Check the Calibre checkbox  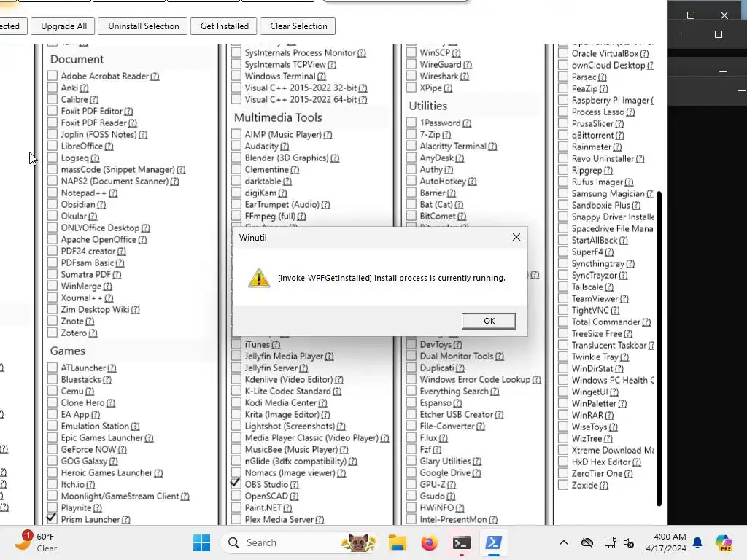click(x=53, y=99)
